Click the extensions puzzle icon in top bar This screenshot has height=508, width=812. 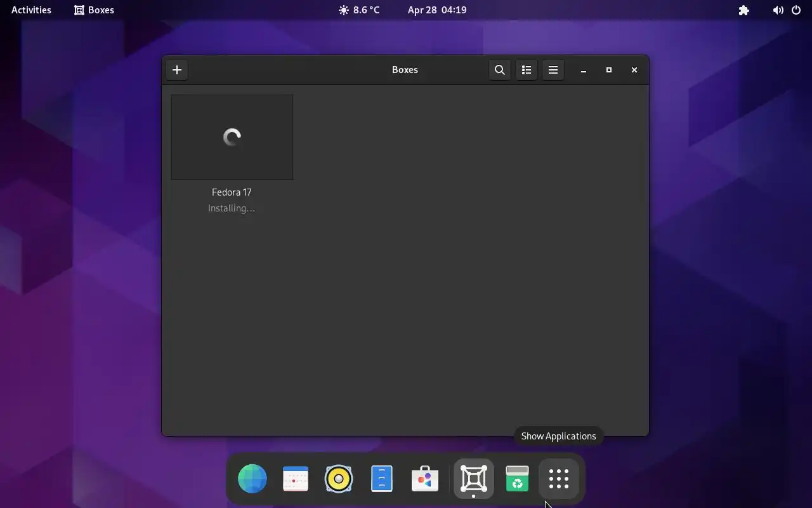click(744, 10)
